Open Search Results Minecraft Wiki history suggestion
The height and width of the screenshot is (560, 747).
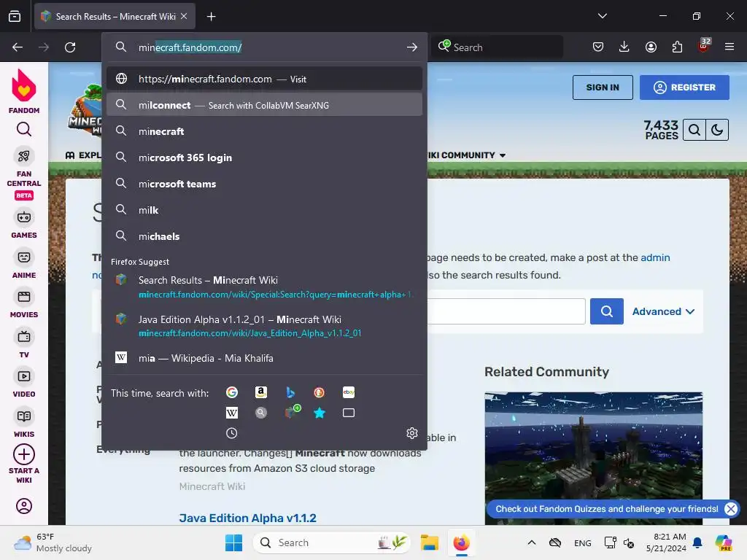[x=264, y=287]
